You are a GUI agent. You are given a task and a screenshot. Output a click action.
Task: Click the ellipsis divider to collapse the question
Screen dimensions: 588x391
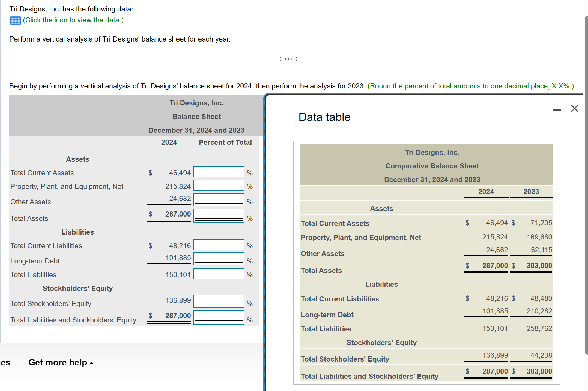pos(288,58)
